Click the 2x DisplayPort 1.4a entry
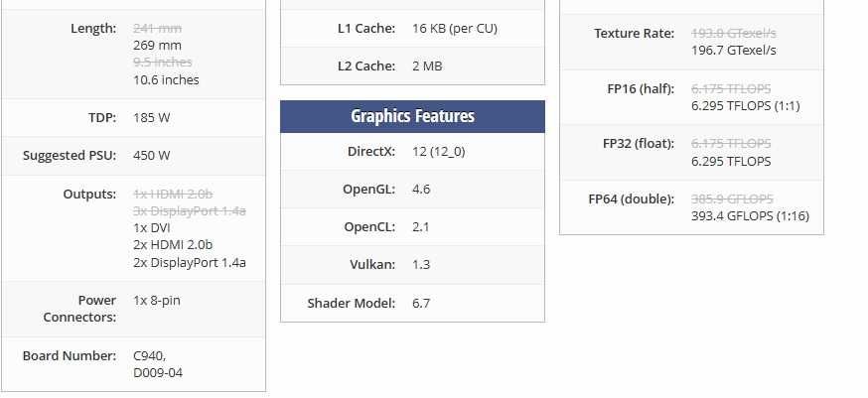The height and width of the screenshot is (398, 868). pos(190,263)
